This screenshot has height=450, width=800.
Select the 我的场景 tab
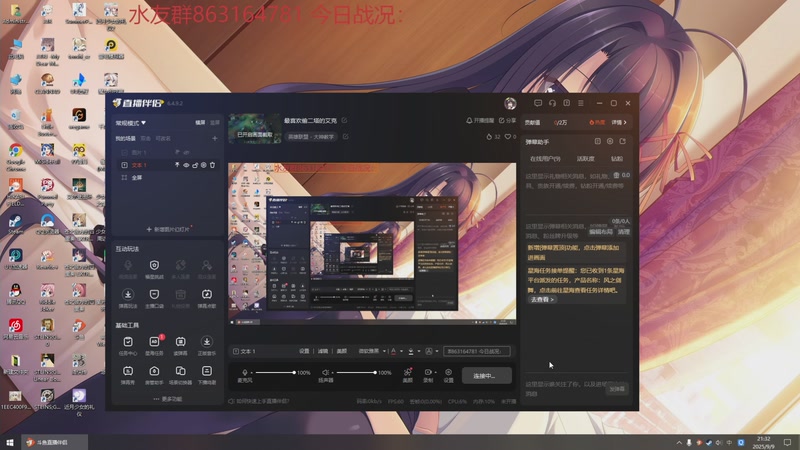(x=125, y=138)
